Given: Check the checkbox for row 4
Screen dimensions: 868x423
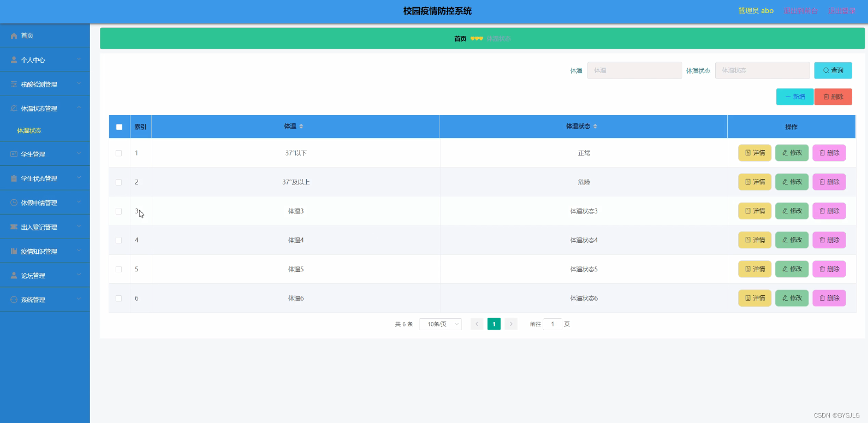Looking at the screenshot, I should click(118, 240).
